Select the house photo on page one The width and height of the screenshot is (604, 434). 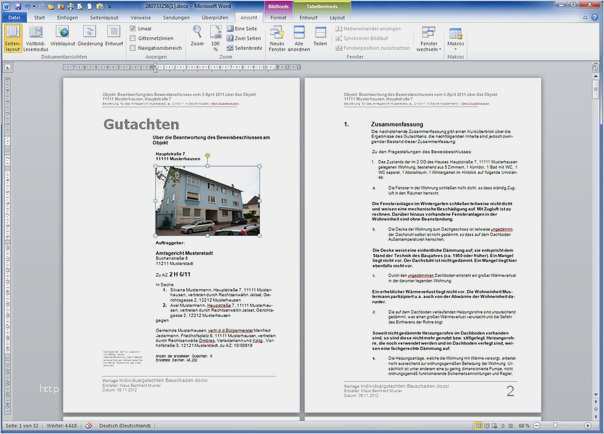(207, 201)
